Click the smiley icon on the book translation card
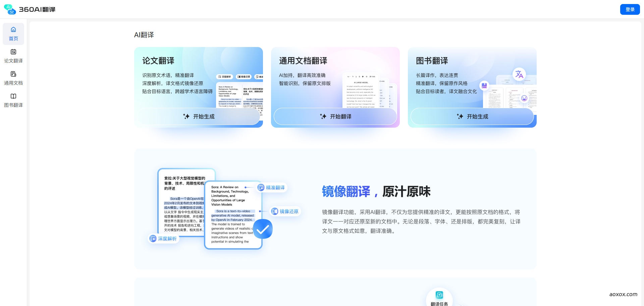 [x=524, y=98]
